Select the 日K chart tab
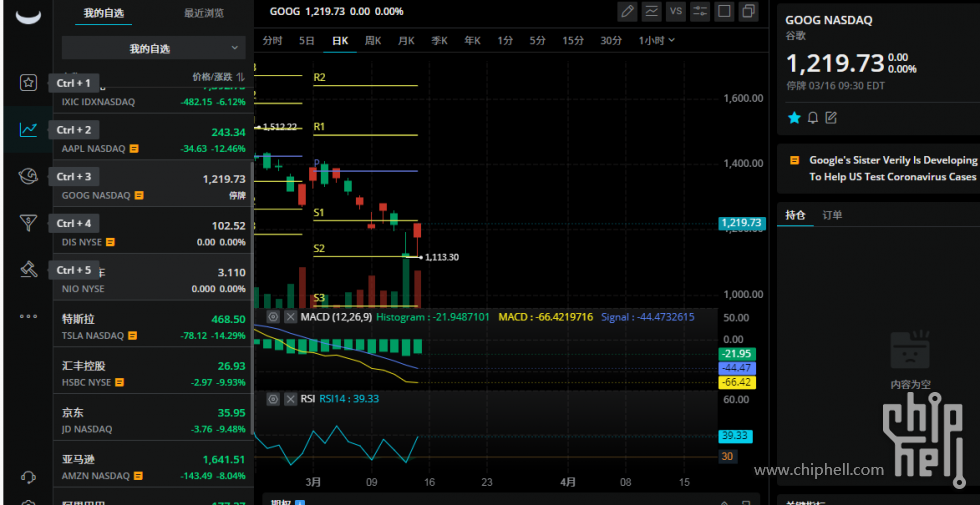 340,40
